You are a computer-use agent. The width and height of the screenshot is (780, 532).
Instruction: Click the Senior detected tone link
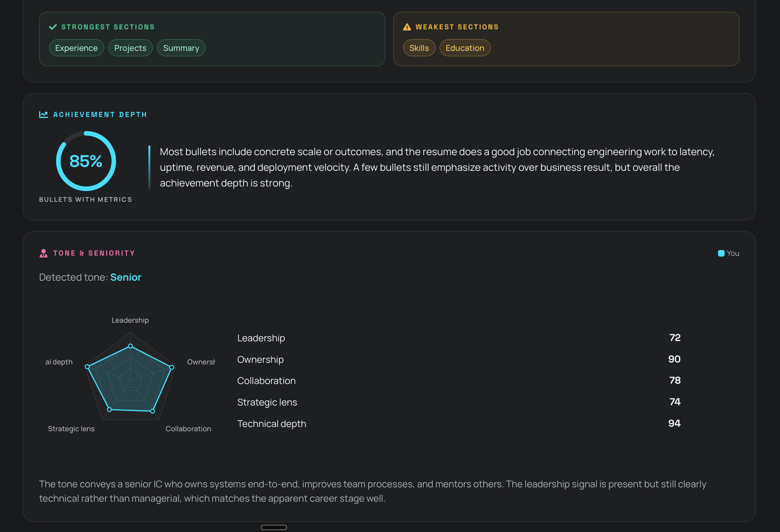click(126, 277)
